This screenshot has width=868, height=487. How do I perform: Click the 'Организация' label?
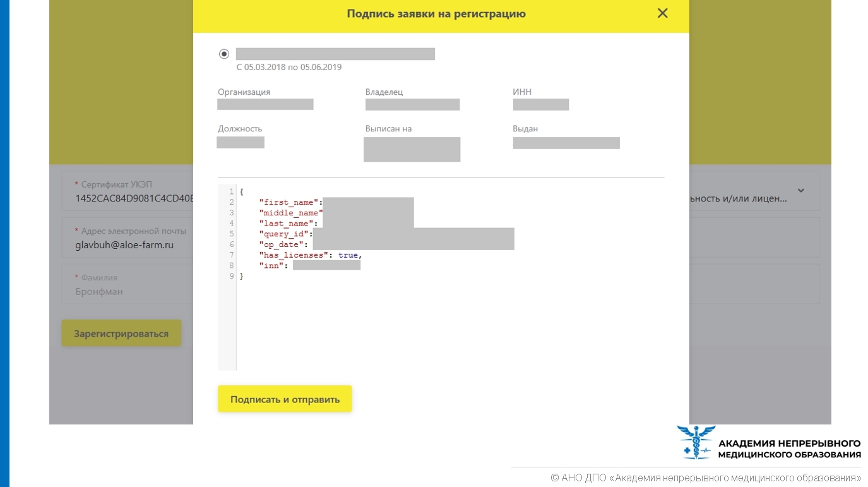coord(244,92)
